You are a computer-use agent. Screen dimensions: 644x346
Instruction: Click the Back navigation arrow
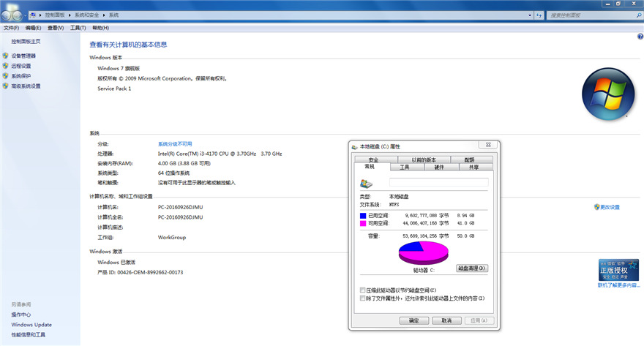click(6, 15)
